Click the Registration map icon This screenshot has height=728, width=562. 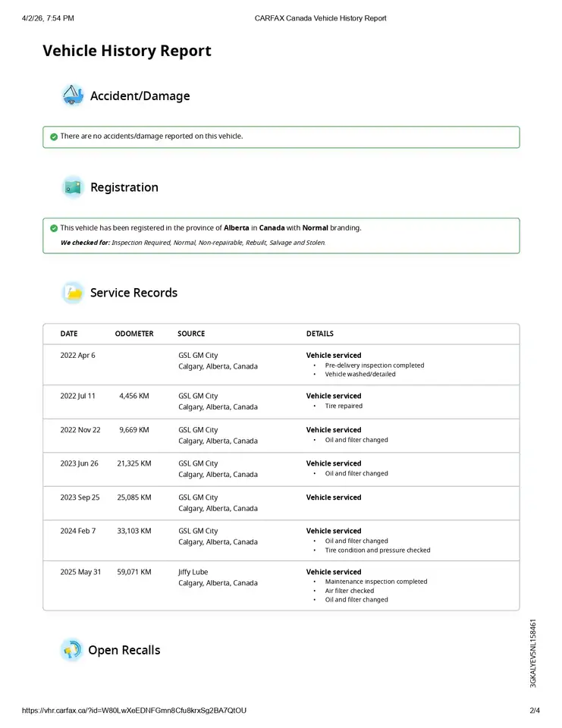pos(73,187)
